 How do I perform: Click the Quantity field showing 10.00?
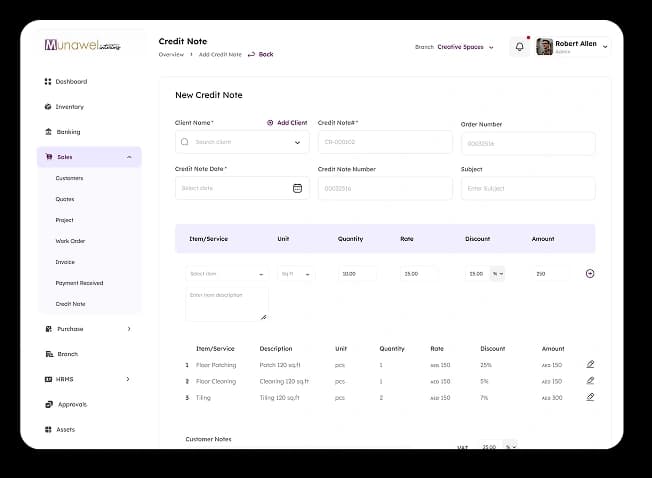(x=357, y=274)
